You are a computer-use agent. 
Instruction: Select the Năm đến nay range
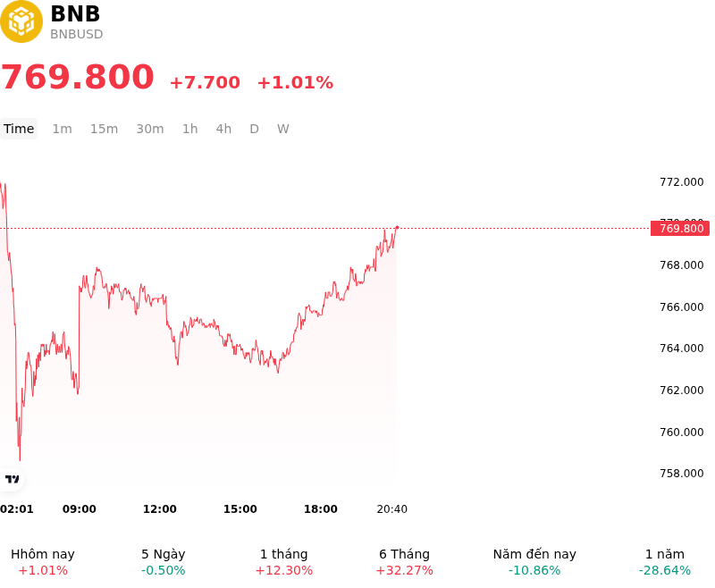coord(534,562)
